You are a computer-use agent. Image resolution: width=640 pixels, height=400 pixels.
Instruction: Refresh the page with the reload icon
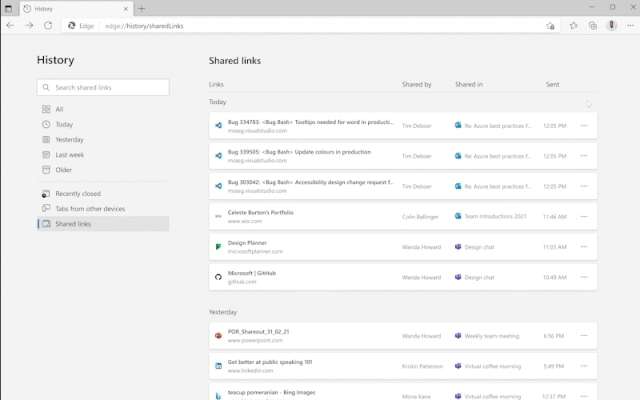click(x=48, y=25)
